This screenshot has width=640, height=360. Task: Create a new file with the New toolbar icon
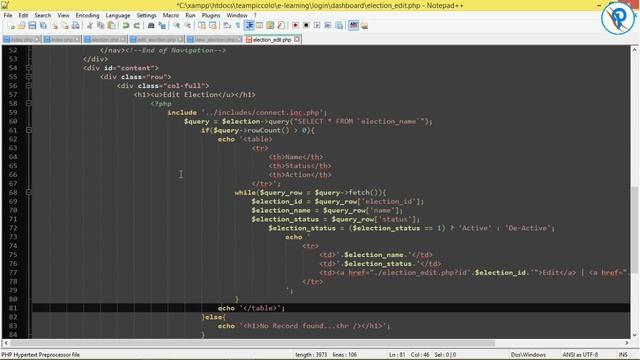pos(12,26)
